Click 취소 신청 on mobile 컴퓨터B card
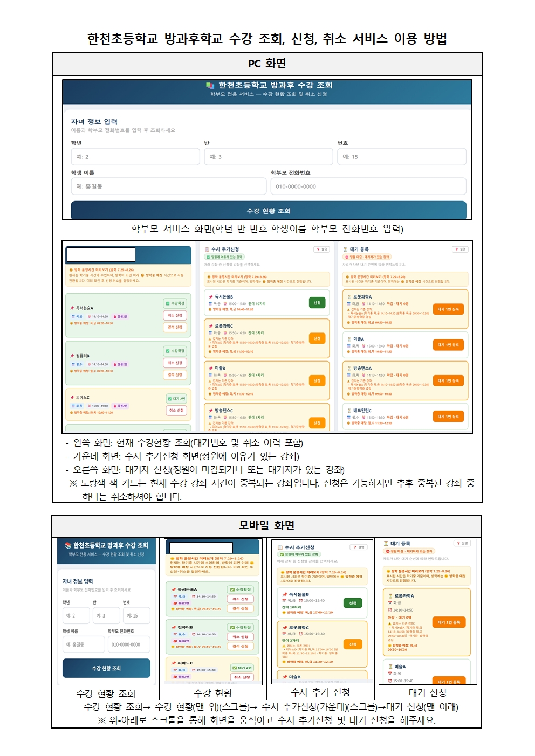Screen dimensions: 535x756 (x=241, y=636)
